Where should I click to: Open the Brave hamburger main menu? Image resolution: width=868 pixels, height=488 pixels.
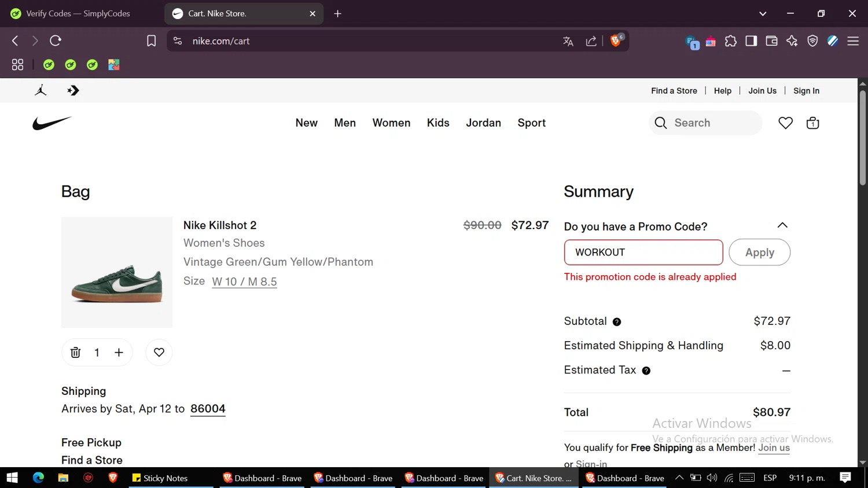[x=853, y=41]
